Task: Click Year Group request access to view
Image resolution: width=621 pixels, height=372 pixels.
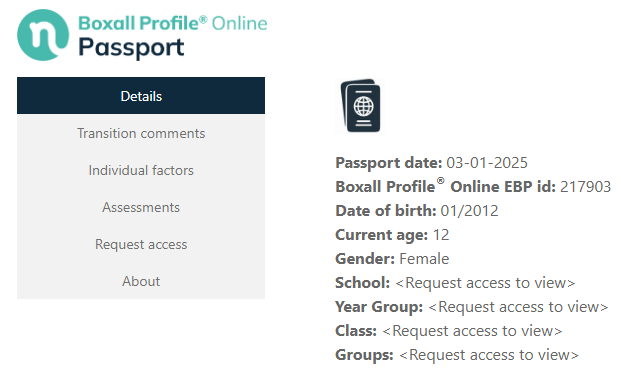Action: [518, 307]
